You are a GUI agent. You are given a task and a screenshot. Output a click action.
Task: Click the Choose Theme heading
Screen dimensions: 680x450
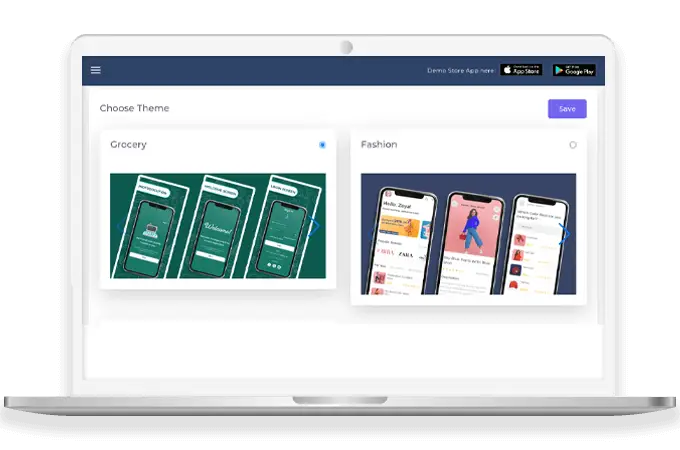tap(134, 108)
